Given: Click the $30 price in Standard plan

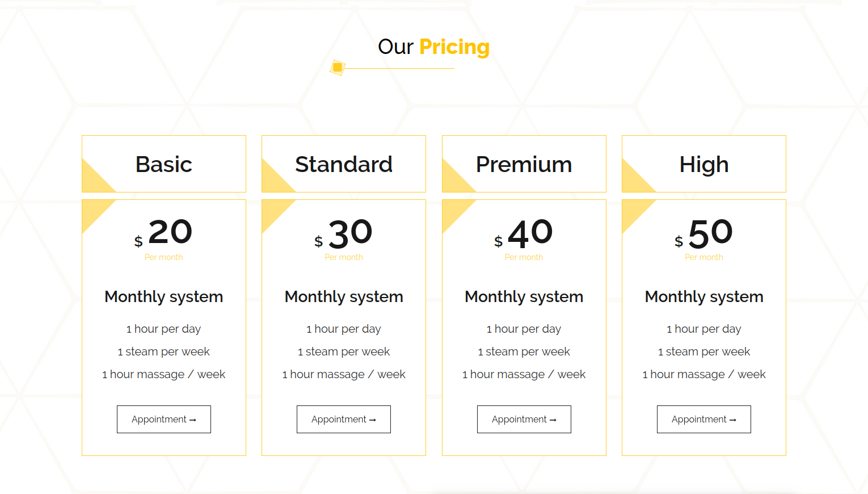Looking at the screenshot, I should (344, 234).
